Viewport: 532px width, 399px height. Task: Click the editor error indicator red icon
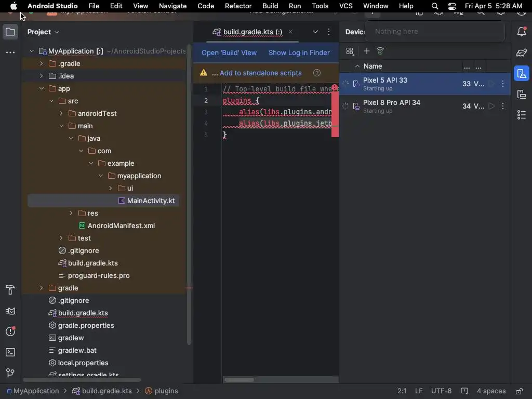[335, 87]
